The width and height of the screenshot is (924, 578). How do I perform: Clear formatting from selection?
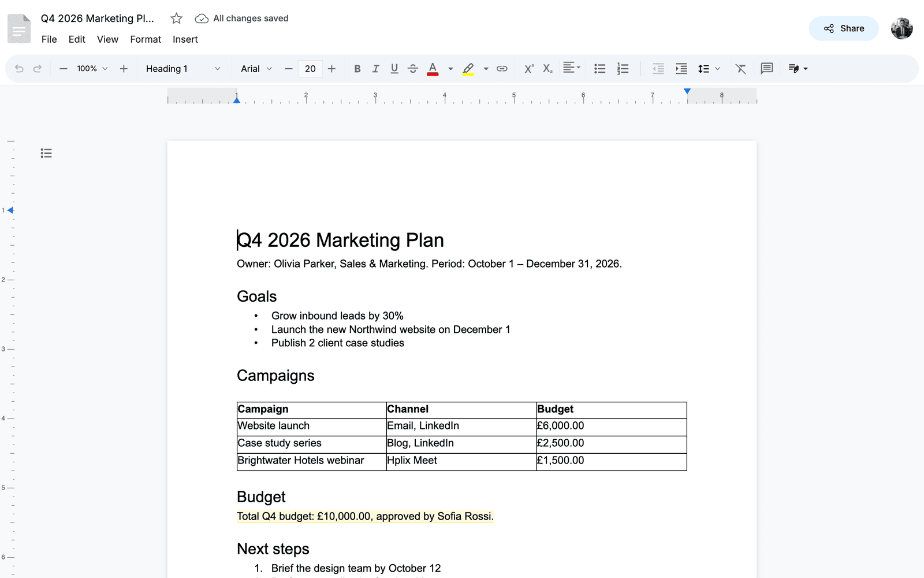(741, 69)
